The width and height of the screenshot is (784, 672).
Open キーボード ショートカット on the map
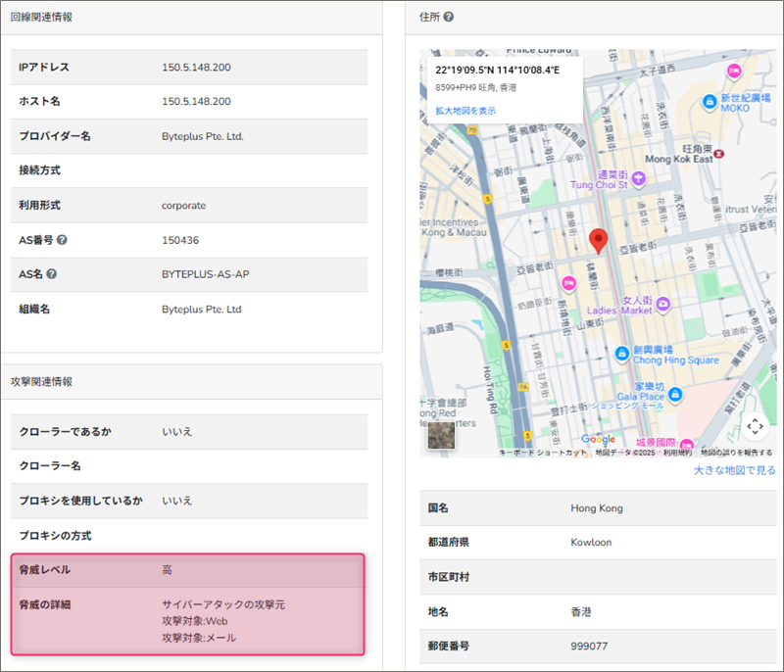(543, 453)
